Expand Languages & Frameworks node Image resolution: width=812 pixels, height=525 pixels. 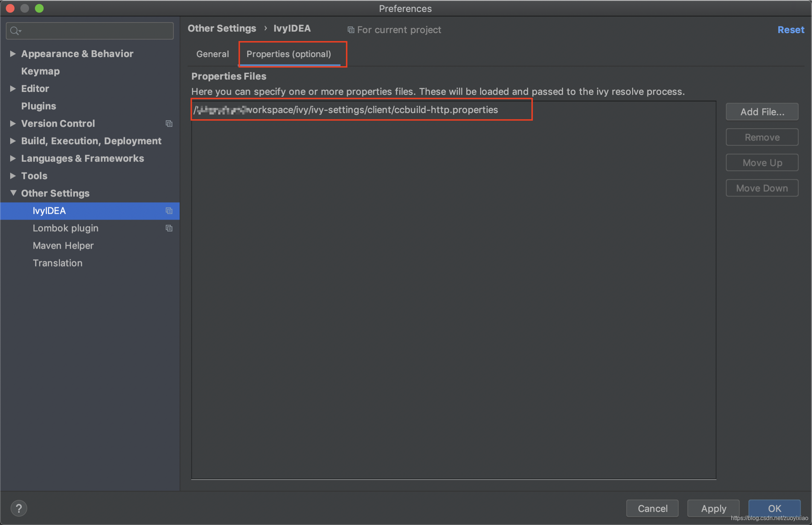13,159
